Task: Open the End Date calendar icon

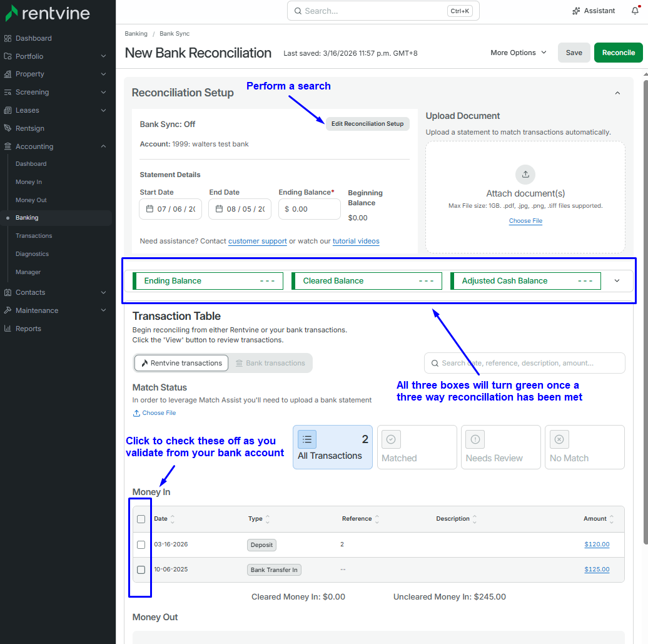Action: pos(219,209)
